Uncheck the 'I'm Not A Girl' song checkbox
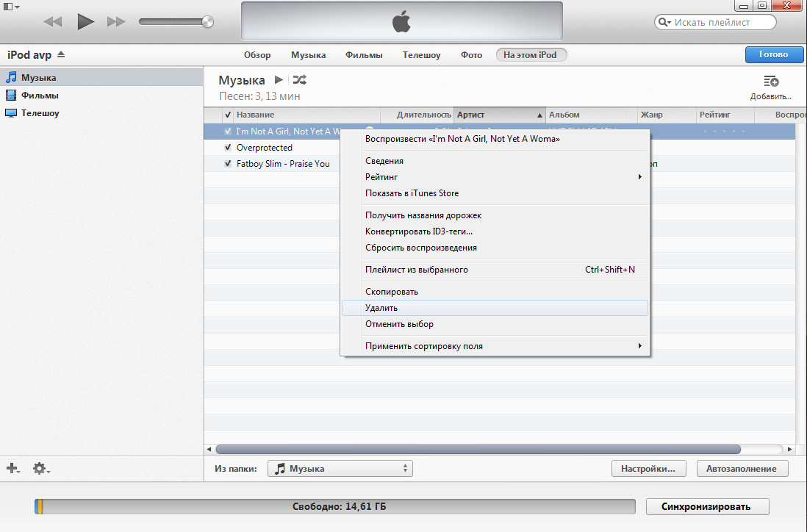Viewport: 807px width, 532px height. [x=228, y=132]
